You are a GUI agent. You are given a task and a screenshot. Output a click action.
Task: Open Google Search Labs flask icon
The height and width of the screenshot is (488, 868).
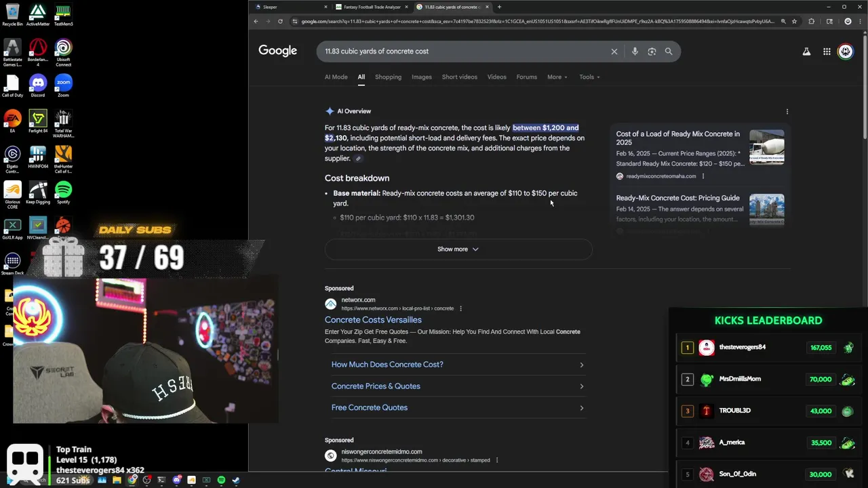tap(806, 52)
